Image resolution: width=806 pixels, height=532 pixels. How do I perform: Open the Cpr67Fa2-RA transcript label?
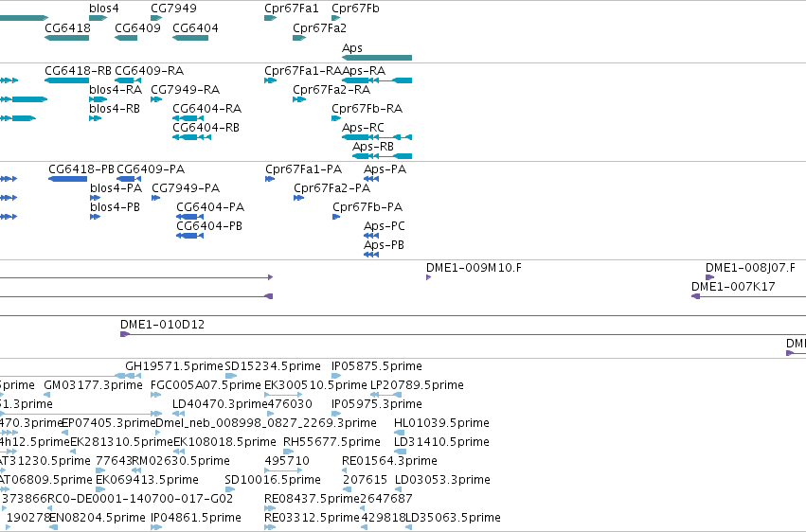331,89
